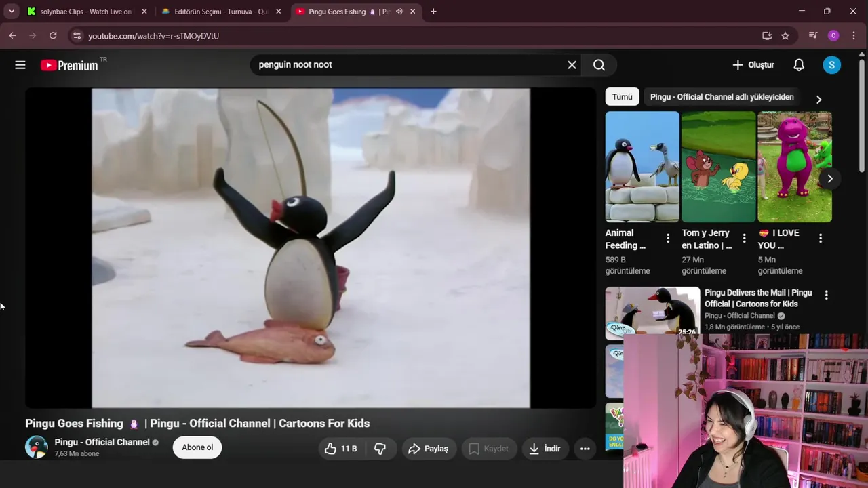The width and height of the screenshot is (868, 488).
Task: Select Pingu - Official Channel uploads chip
Action: tap(722, 97)
